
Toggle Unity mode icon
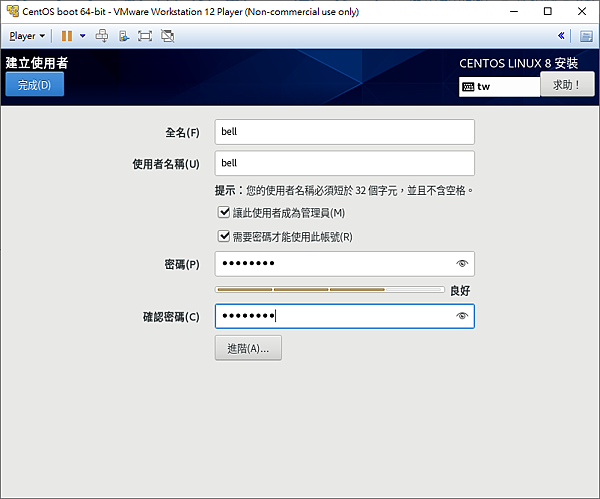[x=167, y=36]
